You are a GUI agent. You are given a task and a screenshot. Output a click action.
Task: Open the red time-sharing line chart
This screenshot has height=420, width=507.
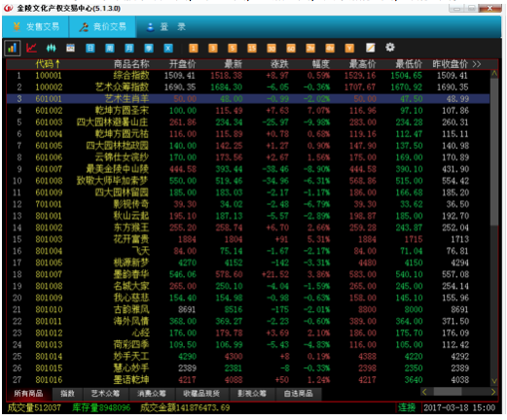coord(31,48)
